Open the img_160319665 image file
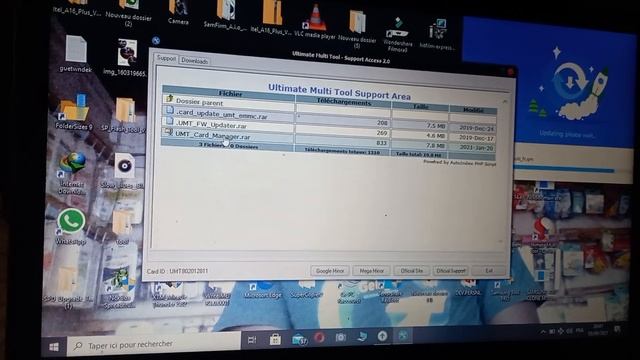640x360 pixels. pyautogui.click(x=126, y=58)
